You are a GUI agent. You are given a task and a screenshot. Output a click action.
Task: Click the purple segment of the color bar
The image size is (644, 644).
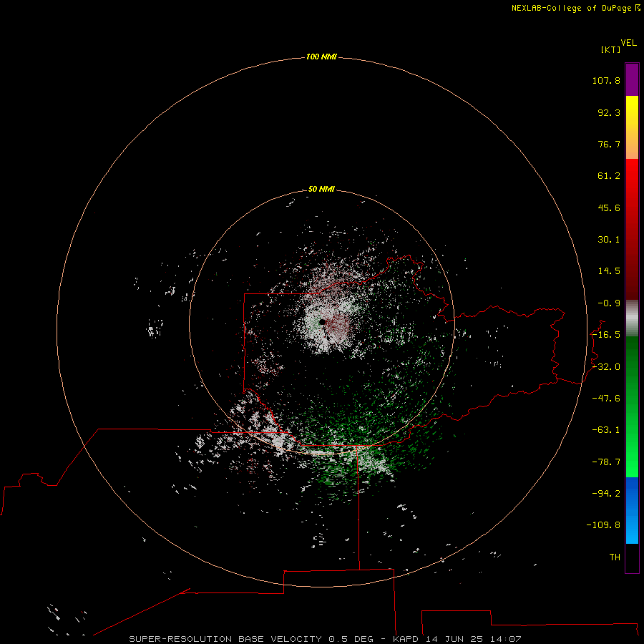(632, 79)
